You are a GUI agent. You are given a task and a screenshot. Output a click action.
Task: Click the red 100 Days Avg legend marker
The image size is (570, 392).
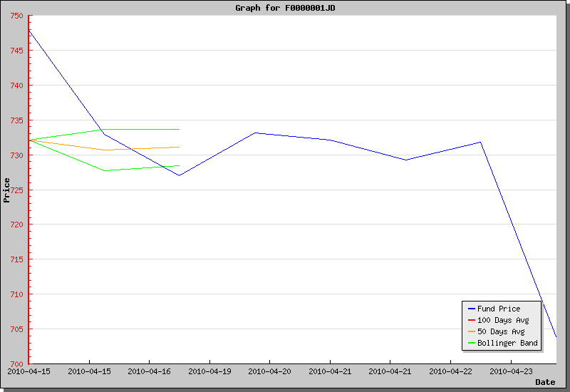pos(472,320)
